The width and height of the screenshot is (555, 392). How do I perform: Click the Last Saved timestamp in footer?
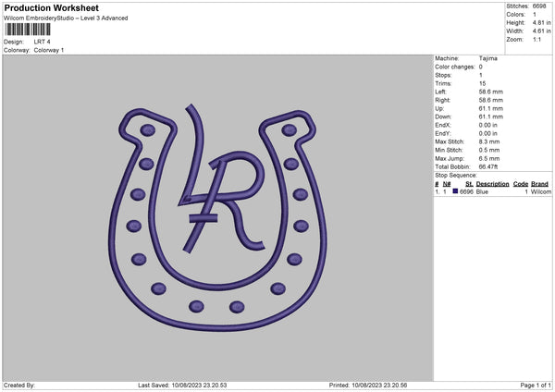[182, 385]
